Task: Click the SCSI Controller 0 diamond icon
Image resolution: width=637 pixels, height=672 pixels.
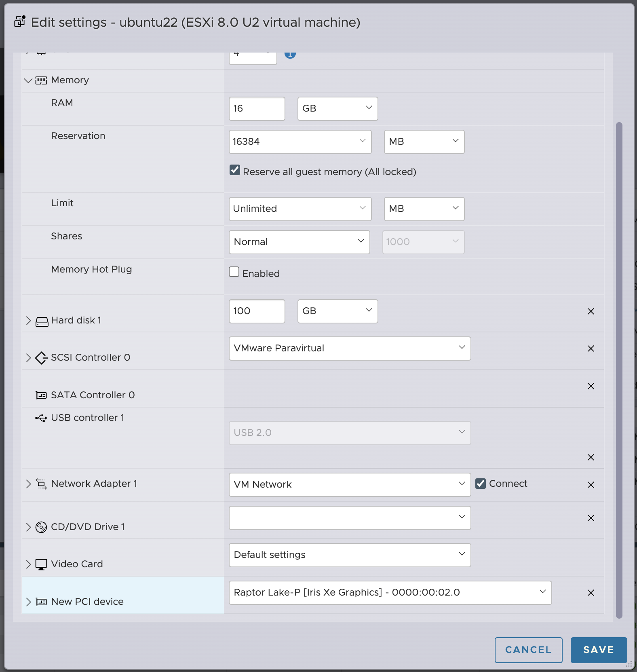Action: click(41, 358)
